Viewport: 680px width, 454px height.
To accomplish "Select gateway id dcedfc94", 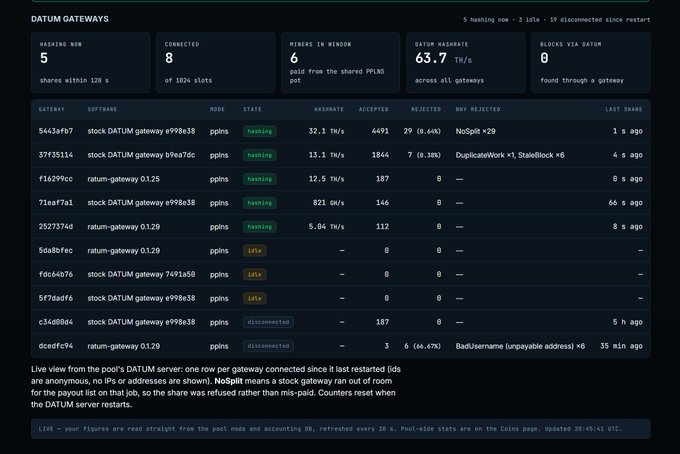I will click(x=56, y=346).
